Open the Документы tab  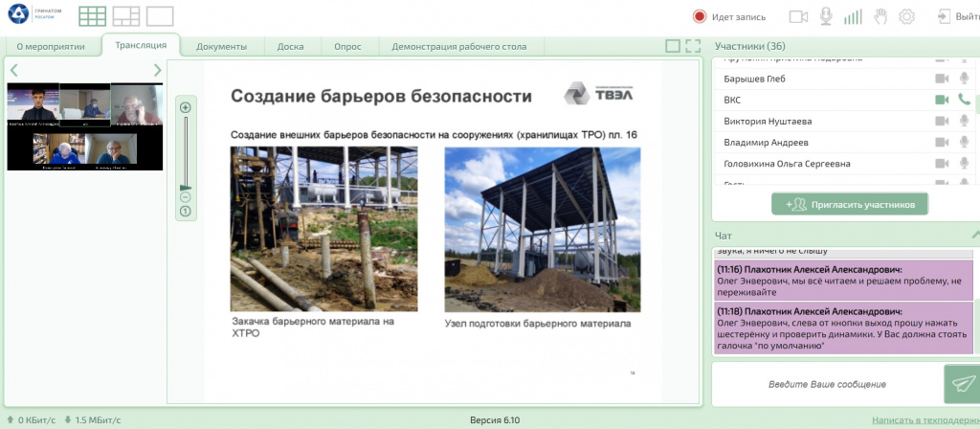[x=221, y=46]
